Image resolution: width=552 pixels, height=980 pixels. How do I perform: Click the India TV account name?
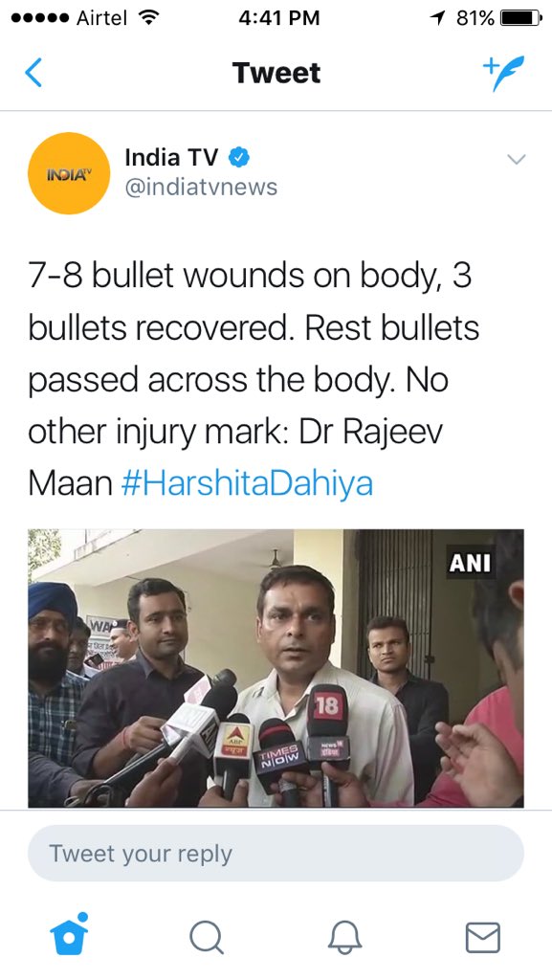(171, 158)
